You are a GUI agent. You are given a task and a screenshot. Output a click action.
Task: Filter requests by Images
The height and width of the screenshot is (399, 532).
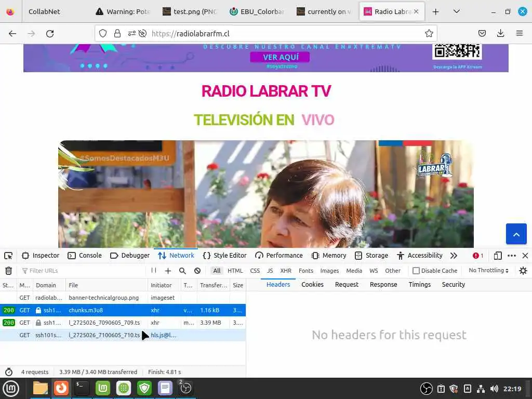pyautogui.click(x=329, y=271)
